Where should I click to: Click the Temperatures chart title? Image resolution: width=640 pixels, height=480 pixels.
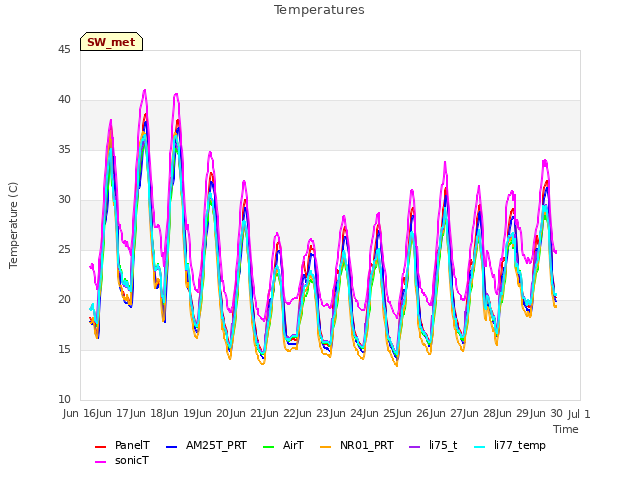[x=319, y=10]
